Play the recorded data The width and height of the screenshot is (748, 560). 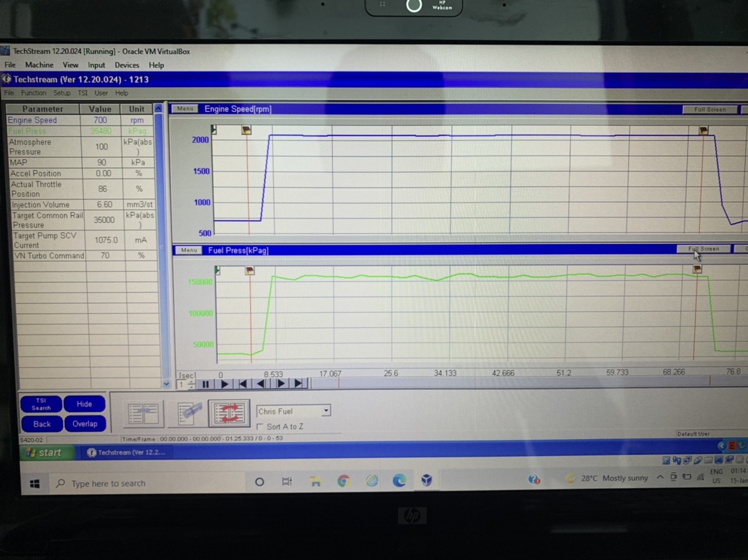pyautogui.click(x=224, y=384)
